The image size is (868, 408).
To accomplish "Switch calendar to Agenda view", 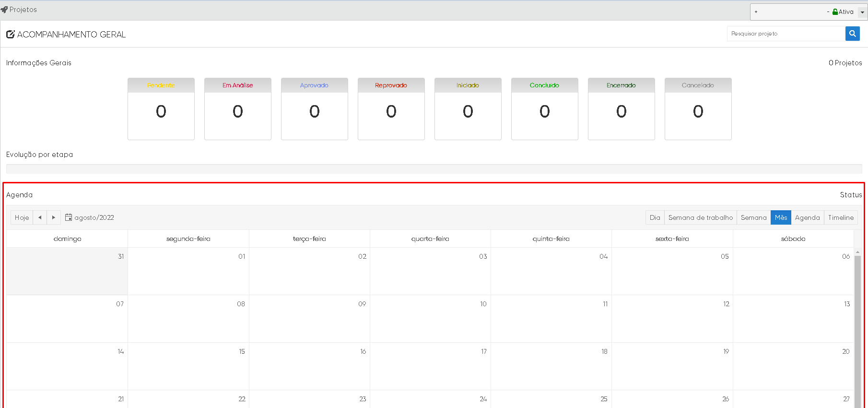I will coord(807,217).
